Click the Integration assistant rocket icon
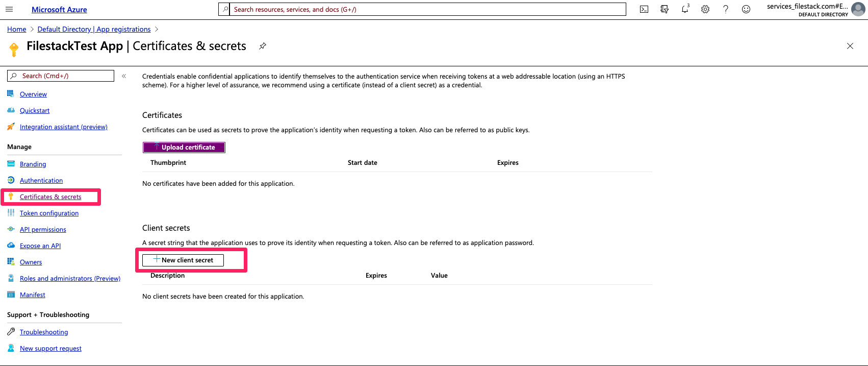 10,127
